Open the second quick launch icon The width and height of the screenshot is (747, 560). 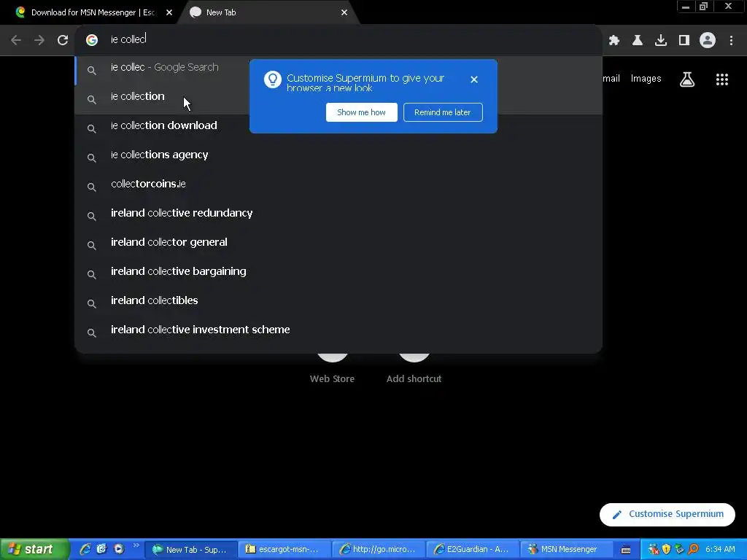tap(102, 549)
